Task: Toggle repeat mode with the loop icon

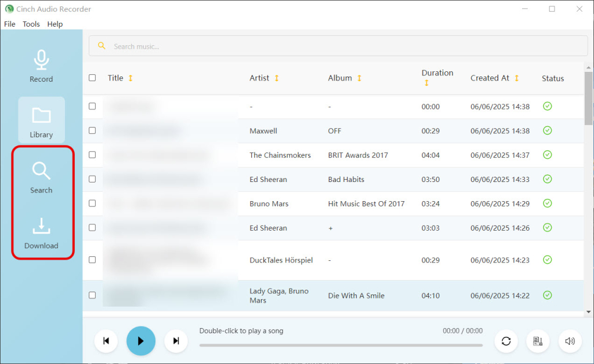Action: point(506,341)
